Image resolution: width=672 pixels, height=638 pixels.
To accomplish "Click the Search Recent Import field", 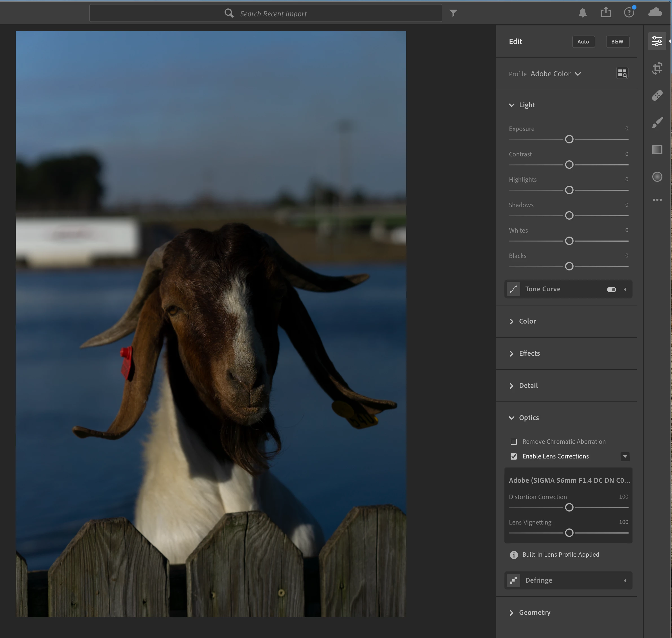I will [265, 14].
